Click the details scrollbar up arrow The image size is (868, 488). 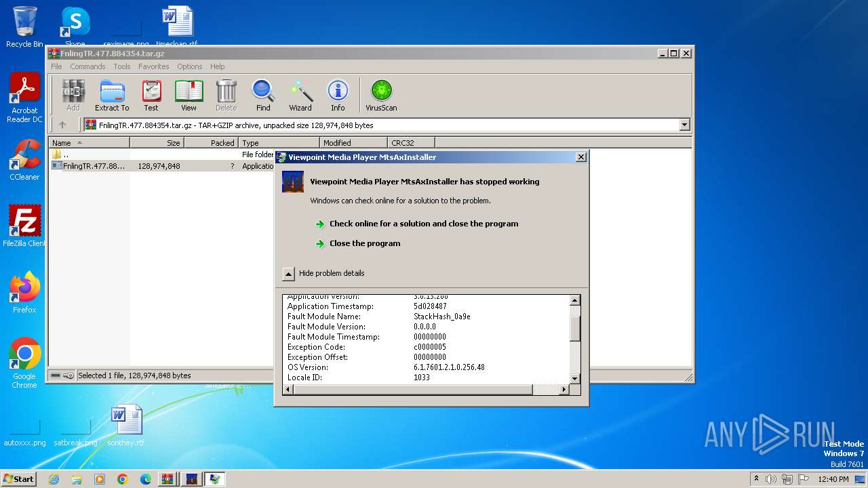pyautogui.click(x=575, y=300)
